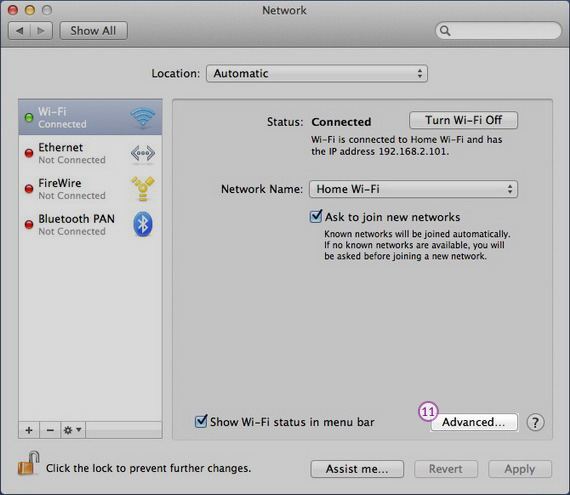Open network help with question mark
The image size is (570, 495).
tap(535, 422)
